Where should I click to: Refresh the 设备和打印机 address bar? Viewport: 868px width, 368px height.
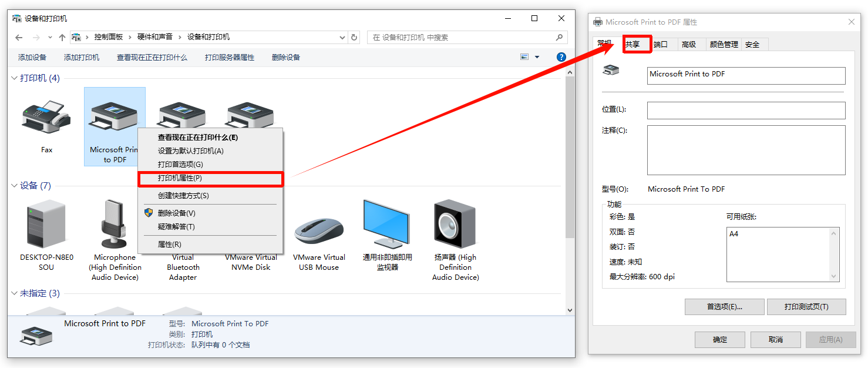click(354, 37)
